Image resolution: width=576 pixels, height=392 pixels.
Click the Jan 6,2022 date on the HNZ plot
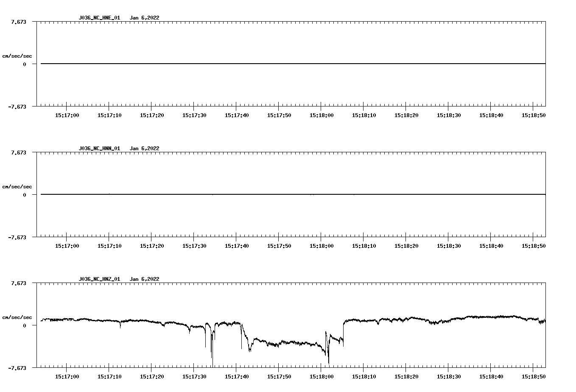pyautogui.click(x=145, y=279)
